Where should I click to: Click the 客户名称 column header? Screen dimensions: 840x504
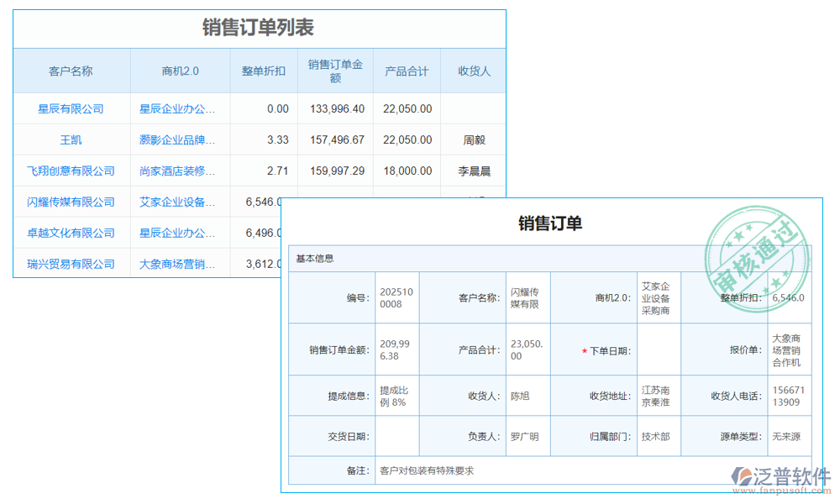point(71,71)
